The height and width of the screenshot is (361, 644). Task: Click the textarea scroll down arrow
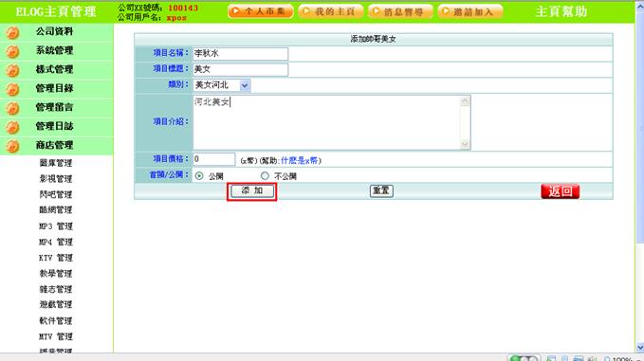pos(465,144)
